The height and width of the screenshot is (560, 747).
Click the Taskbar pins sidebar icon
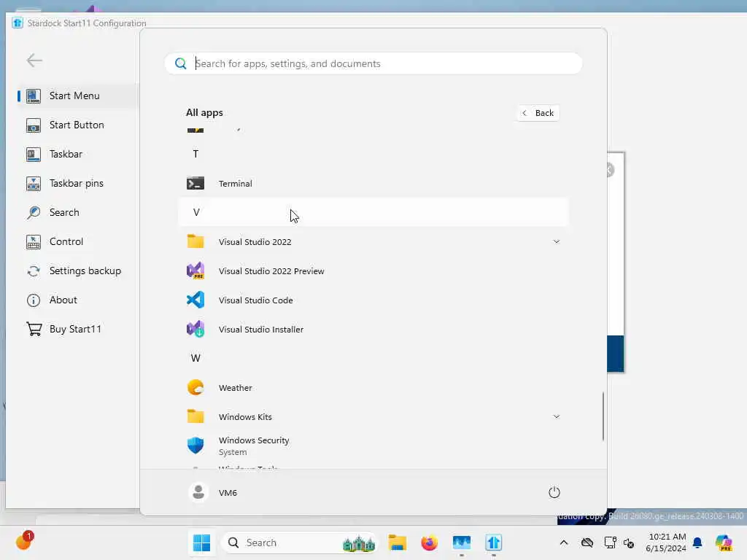34,183
